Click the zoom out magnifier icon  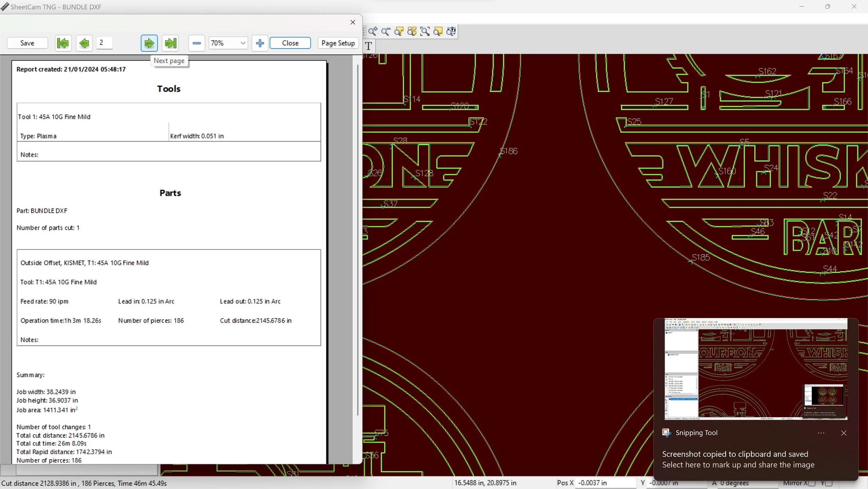(385, 32)
